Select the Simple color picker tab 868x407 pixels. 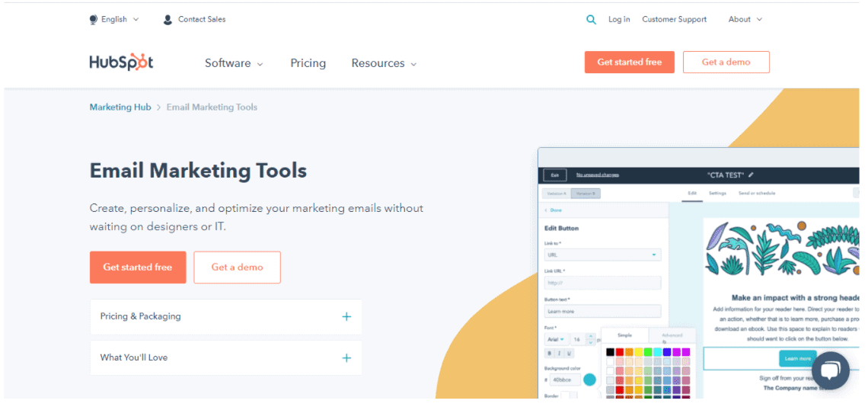(624, 335)
